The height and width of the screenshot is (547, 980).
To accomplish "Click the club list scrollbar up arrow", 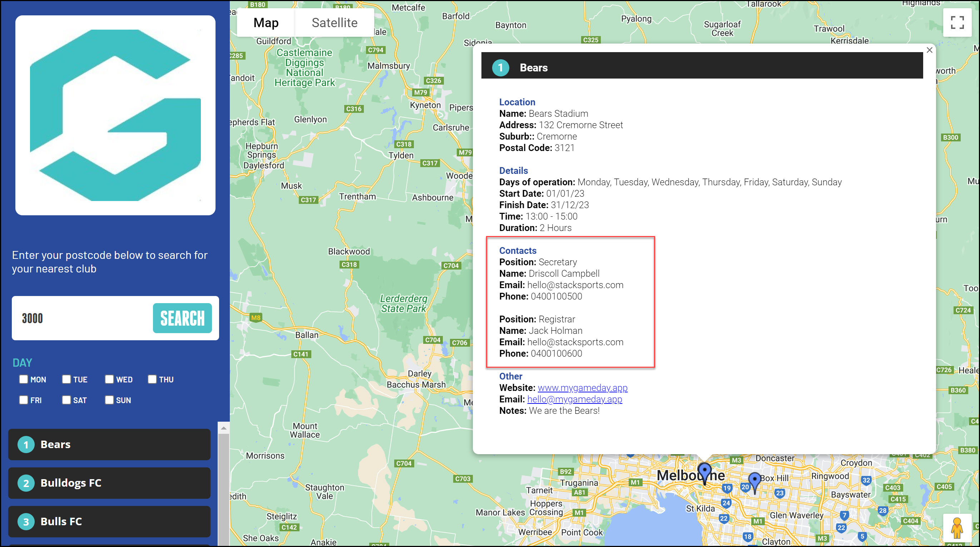I will click(224, 428).
